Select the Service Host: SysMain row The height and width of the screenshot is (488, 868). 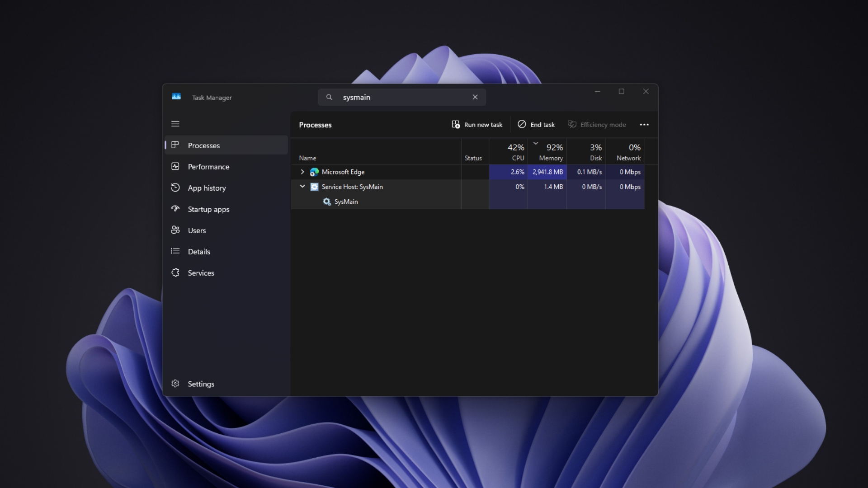[x=467, y=187]
